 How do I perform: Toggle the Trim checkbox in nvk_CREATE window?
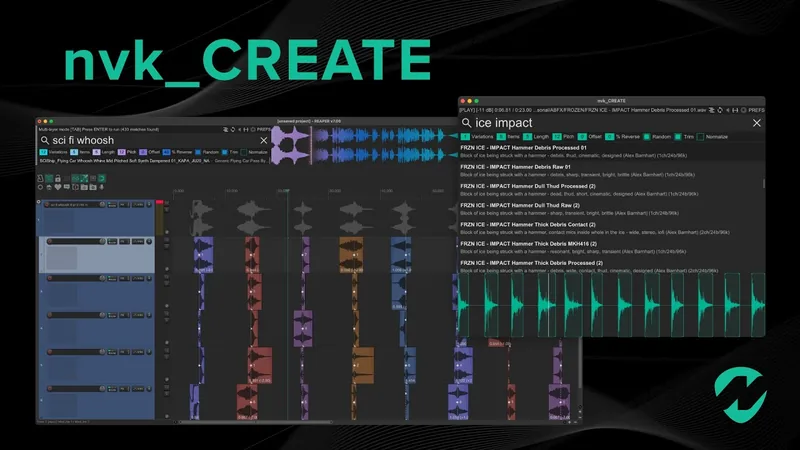[x=678, y=137]
